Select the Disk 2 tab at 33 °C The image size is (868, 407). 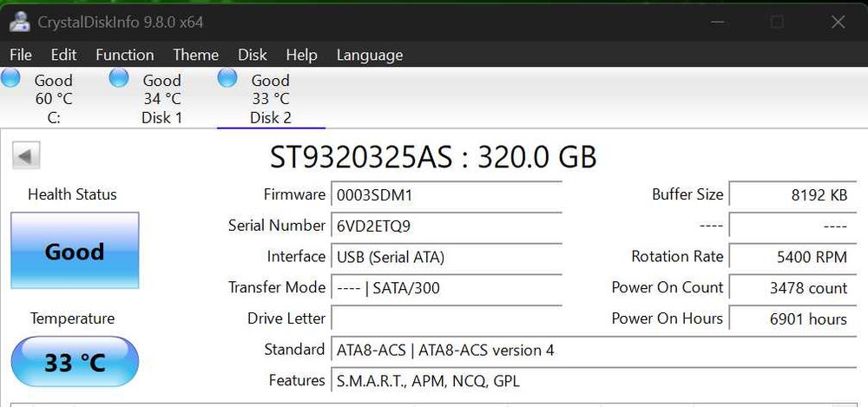click(x=271, y=99)
